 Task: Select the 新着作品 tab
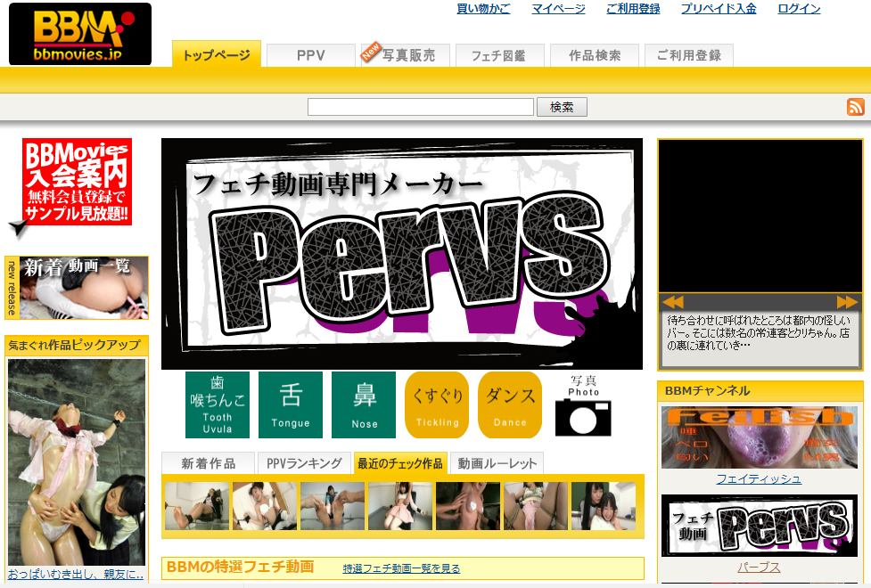click(207, 462)
